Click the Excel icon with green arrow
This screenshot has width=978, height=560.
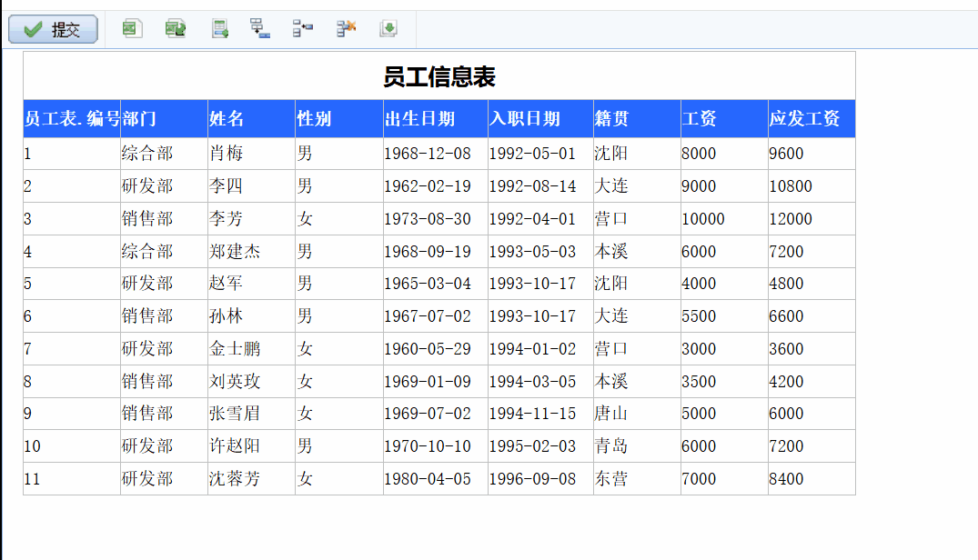pos(176,29)
